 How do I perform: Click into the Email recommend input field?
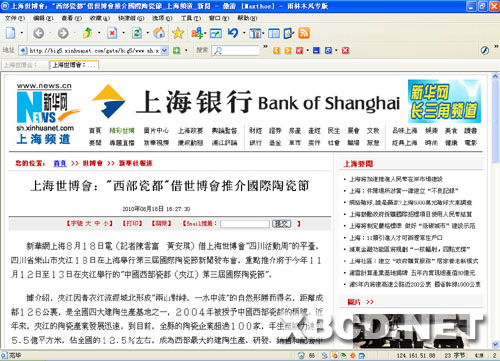(245, 224)
